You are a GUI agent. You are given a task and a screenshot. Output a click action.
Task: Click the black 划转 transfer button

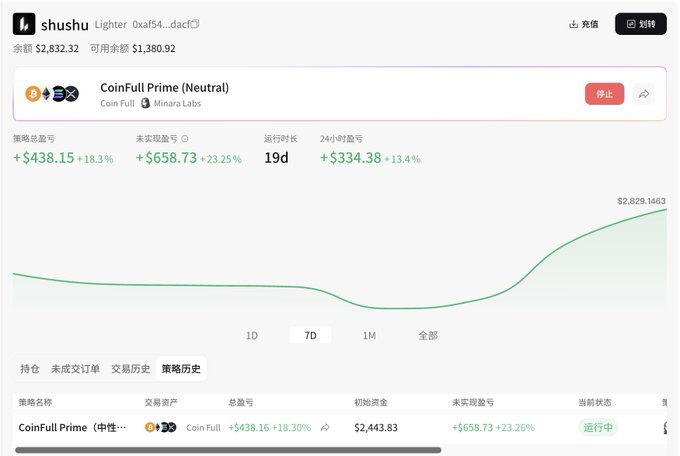(641, 24)
